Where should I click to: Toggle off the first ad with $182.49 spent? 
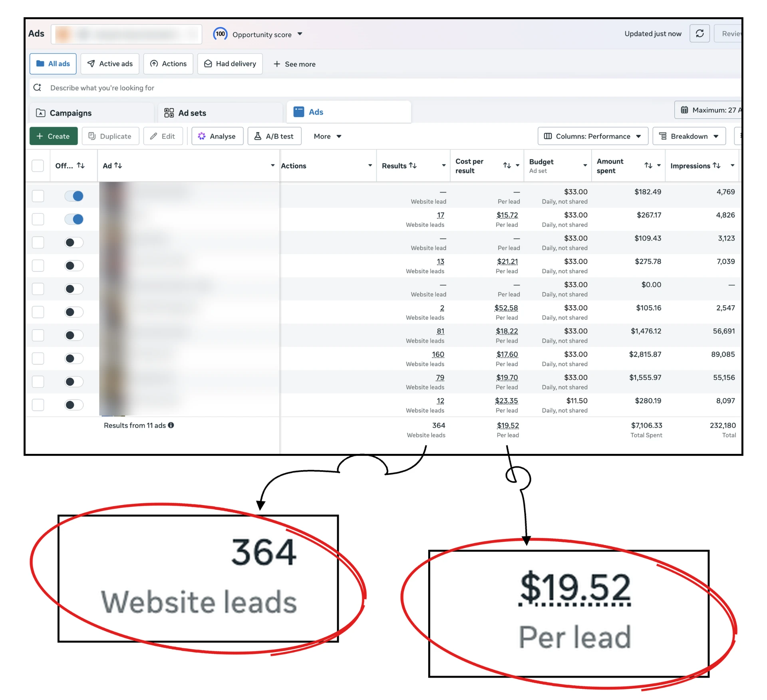point(74,196)
